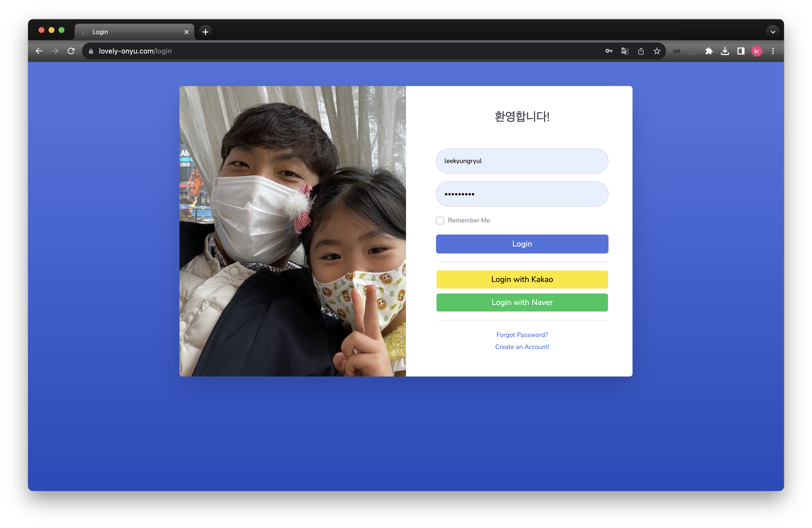Expand the tab search chevron
The image size is (812, 528).
(773, 32)
